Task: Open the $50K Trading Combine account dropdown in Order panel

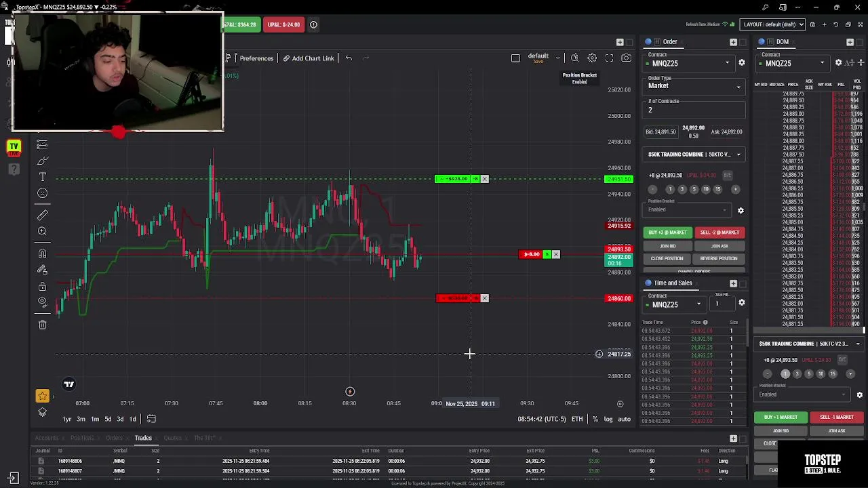Action: tap(694, 155)
